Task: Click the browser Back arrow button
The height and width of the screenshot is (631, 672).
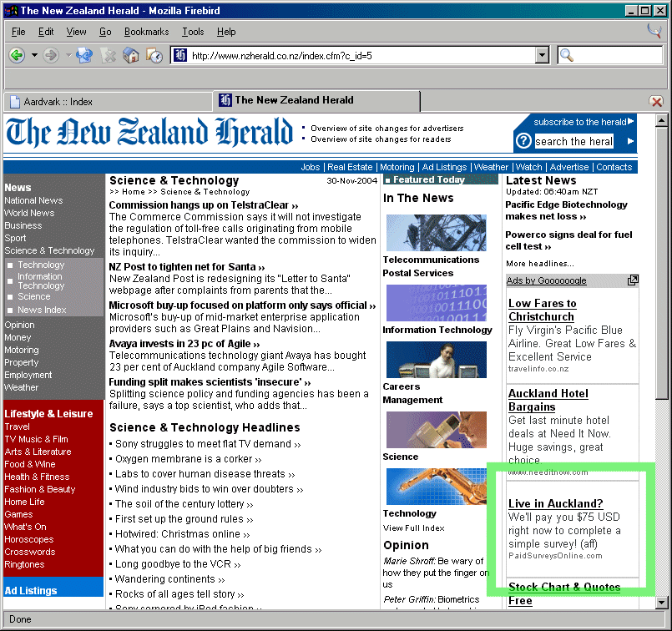Action: coord(17,56)
